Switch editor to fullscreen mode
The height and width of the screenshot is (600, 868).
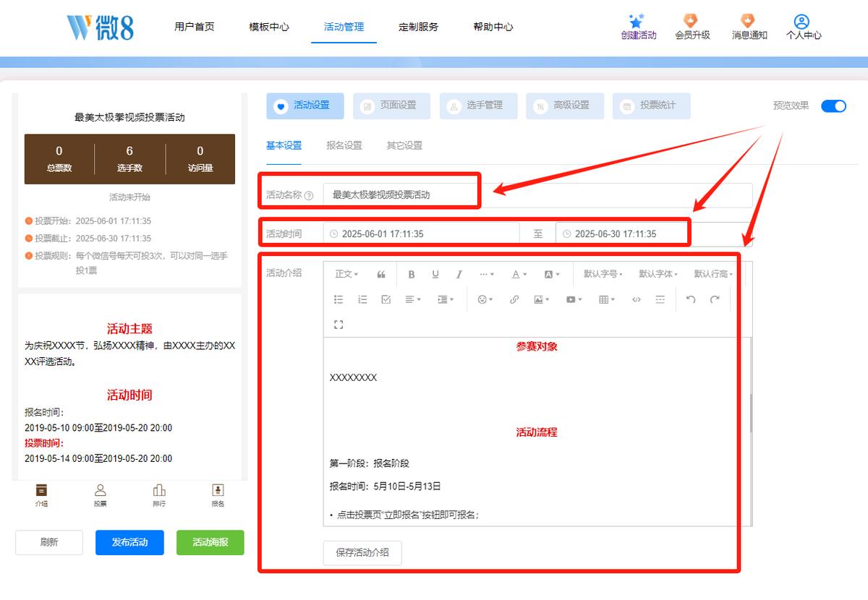(x=339, y=325)
